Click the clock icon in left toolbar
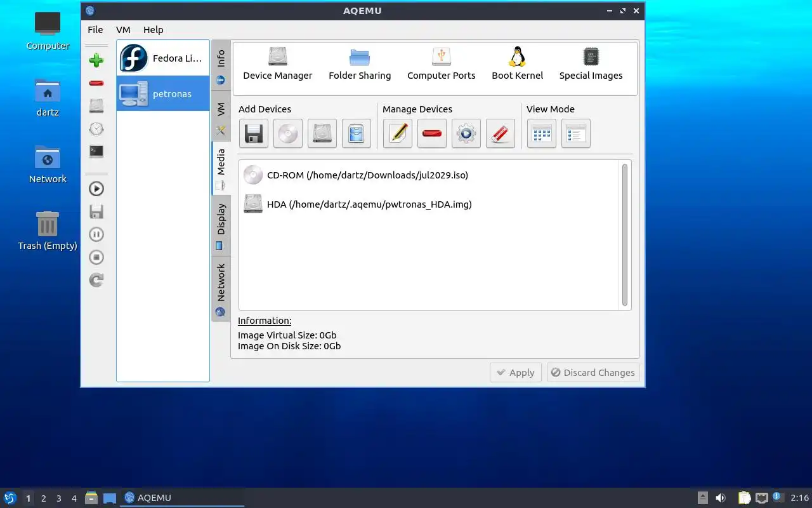The image size is (812, 508). pyautogui.click(x=96, y=129)
